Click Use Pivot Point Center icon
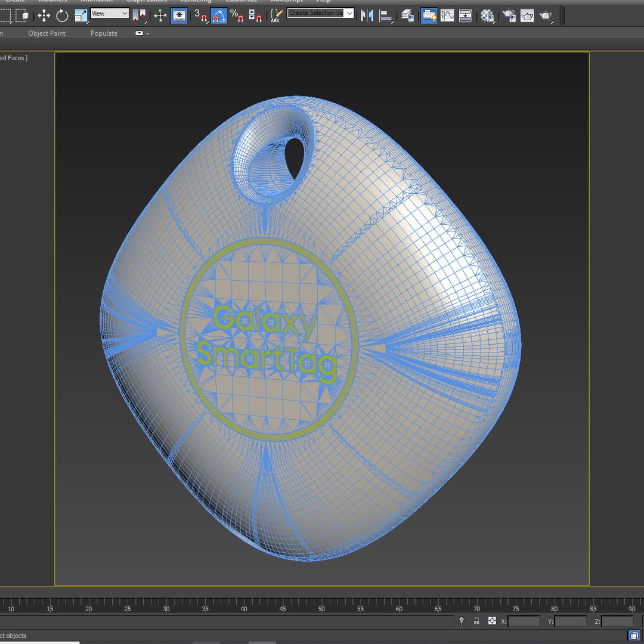644x644 pixels. point(139,16)
